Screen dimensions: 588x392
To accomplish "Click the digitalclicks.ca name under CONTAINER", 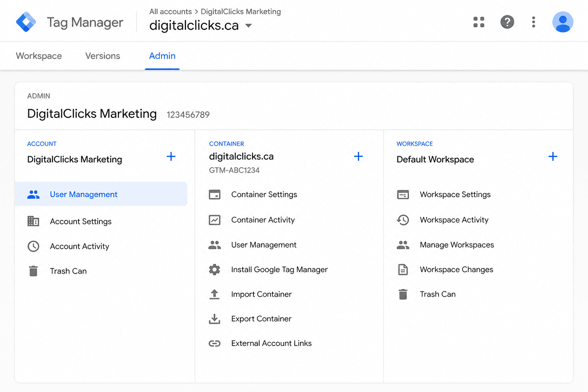I will [241, 156].
